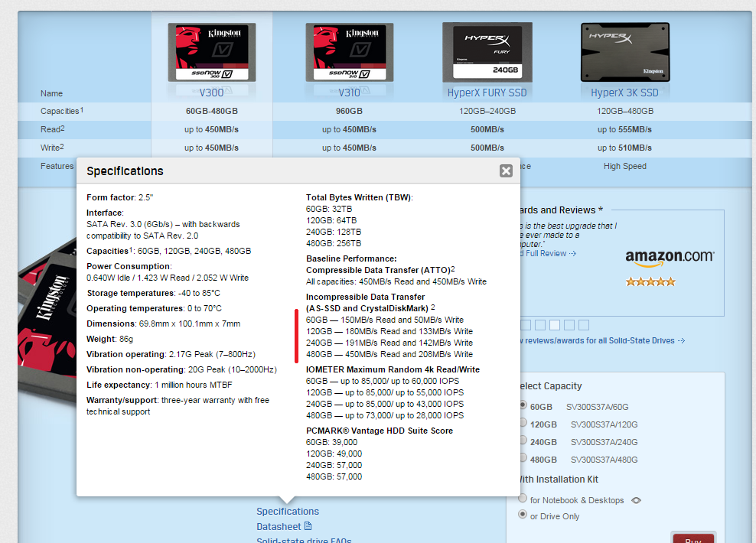Click the High Speed features cell

pos(625,166)
